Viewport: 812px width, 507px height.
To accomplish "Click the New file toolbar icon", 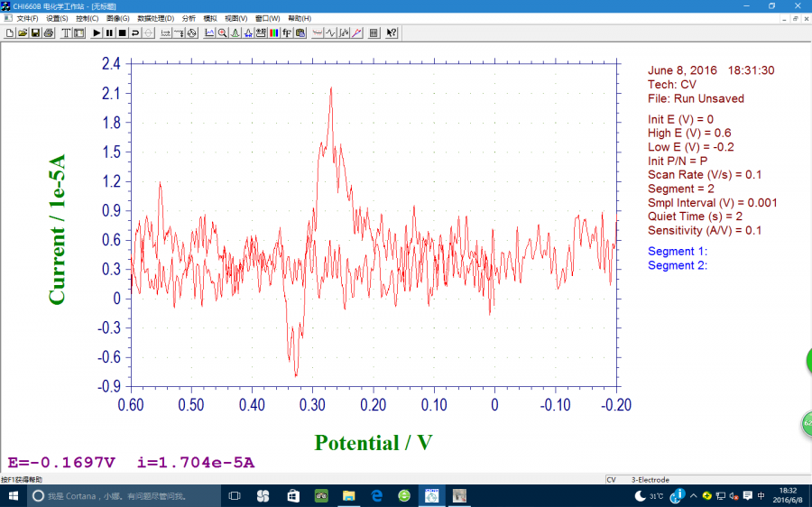I will tap(10, 33).
